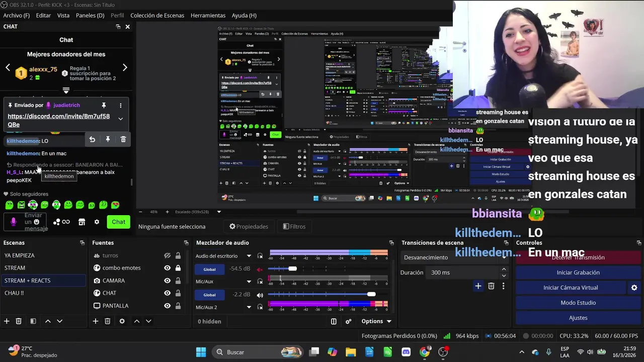Screen dimensions: 644x362
Task: Hide the CHAT source
Action: [167, 293]
